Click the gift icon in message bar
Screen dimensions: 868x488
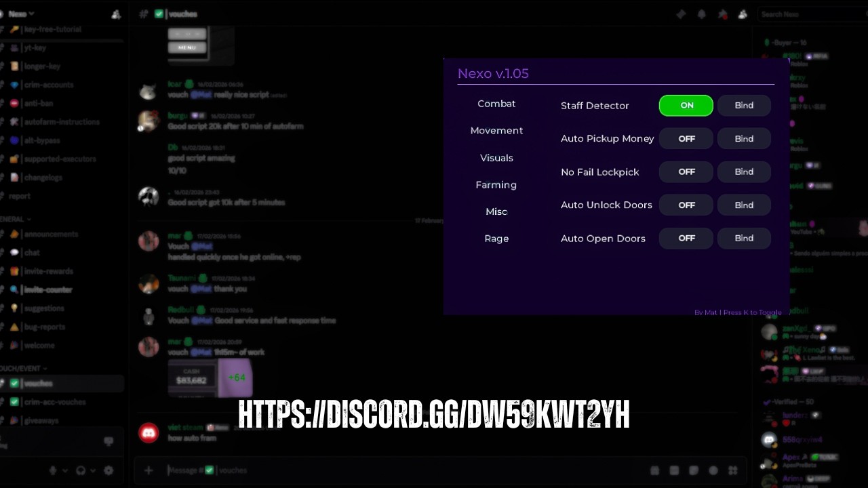654,470
